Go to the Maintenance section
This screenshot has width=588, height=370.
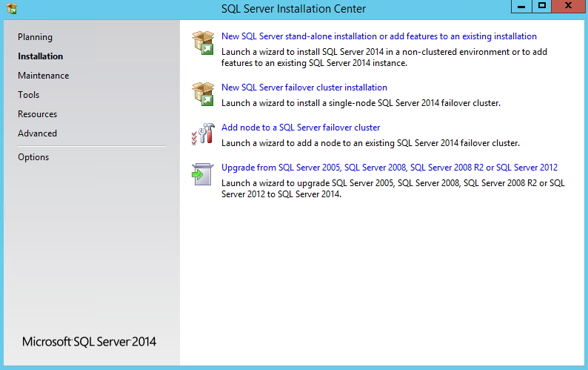pyautogui.click(x=43, y=76)
